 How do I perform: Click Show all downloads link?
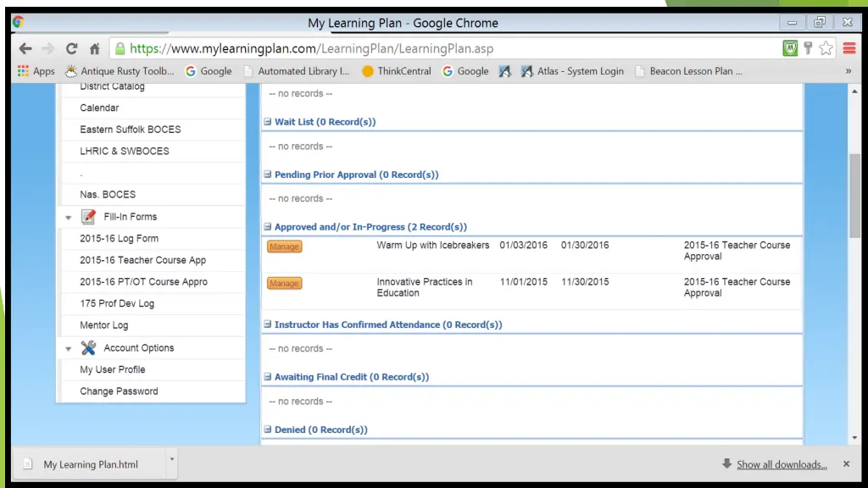(781, 464)
